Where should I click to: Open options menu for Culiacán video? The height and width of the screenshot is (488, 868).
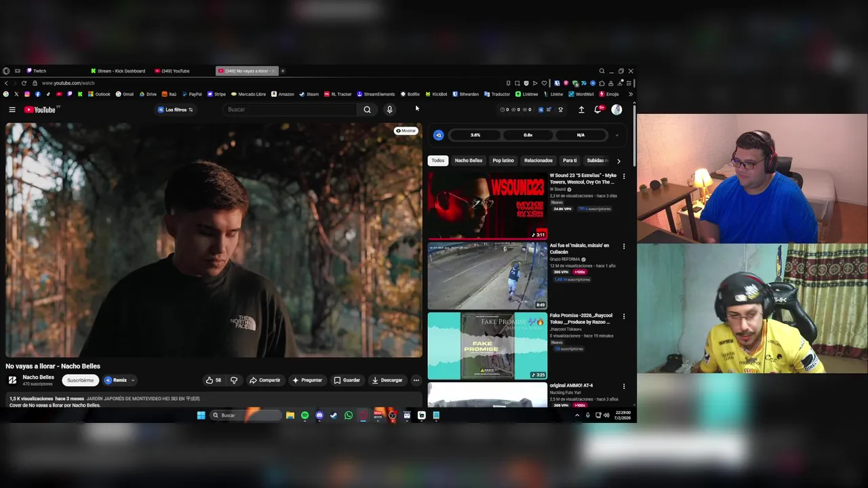coord(624,246)
